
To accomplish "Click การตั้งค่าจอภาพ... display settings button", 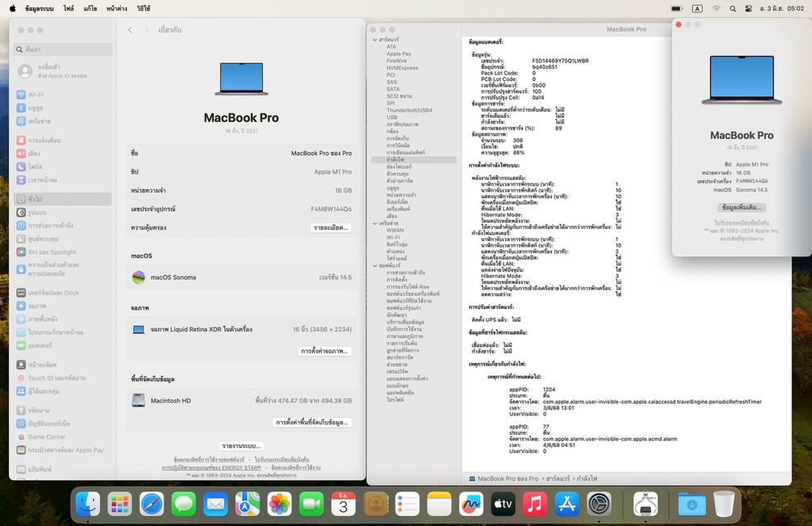I will [x=325, y=351].
